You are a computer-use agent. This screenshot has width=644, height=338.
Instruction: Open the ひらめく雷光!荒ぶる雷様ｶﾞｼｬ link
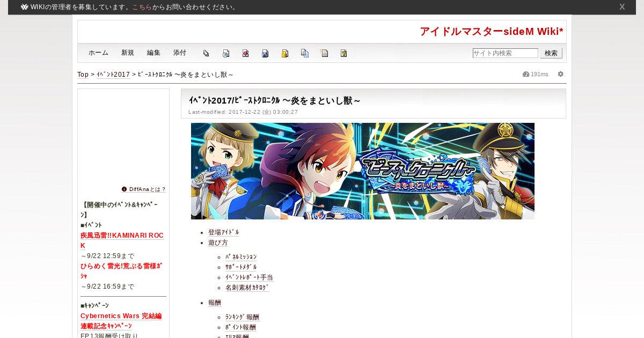(x=122, y=270)
